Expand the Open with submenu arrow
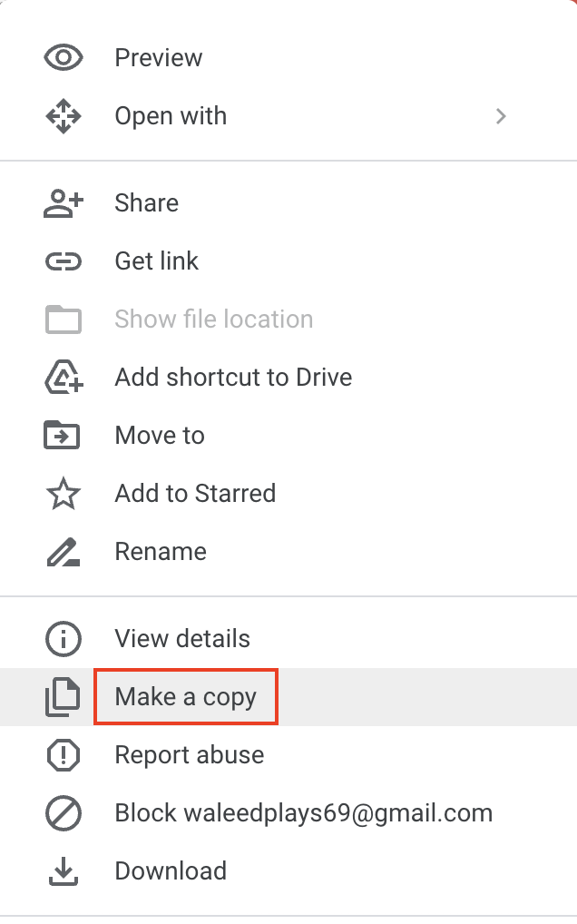 tap(501, 116)
